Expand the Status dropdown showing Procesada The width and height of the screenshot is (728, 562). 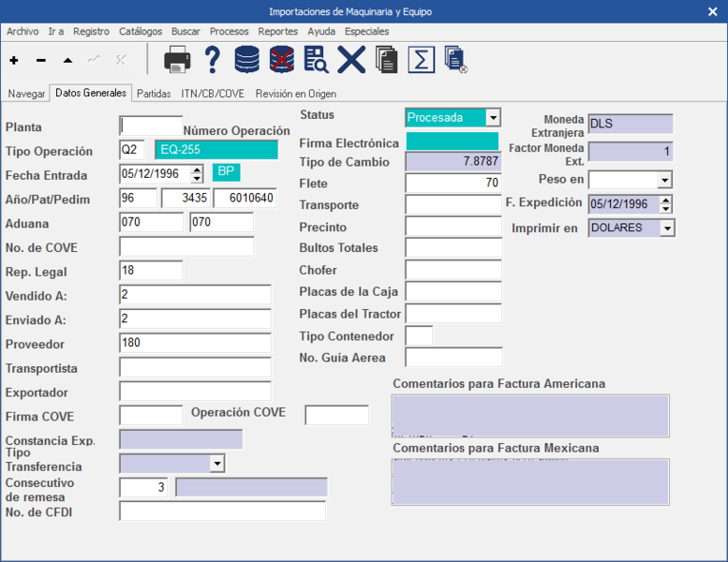(493, 117)
